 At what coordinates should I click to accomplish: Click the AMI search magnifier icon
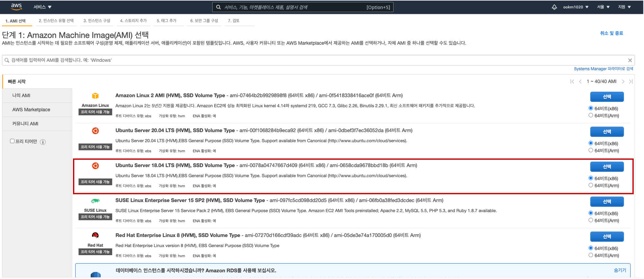click(7, 60)
